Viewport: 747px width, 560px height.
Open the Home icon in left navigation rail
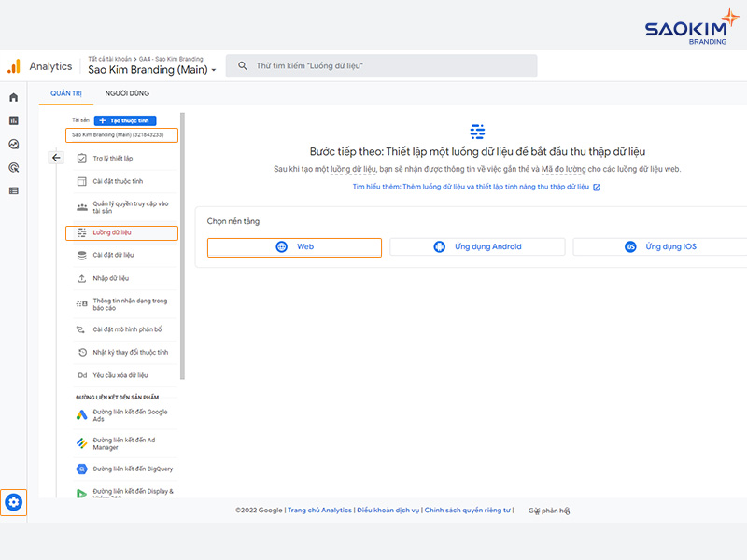tap(13, 97)
